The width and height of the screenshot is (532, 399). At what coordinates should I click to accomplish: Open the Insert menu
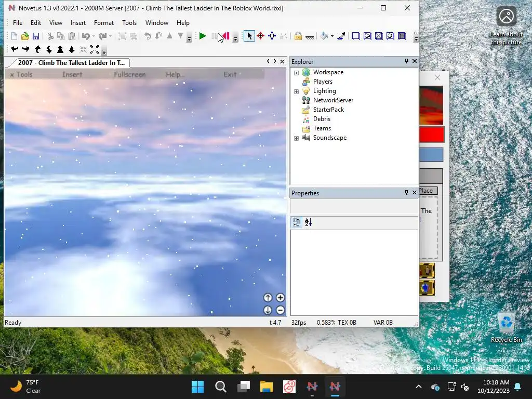tap(78, 23)
